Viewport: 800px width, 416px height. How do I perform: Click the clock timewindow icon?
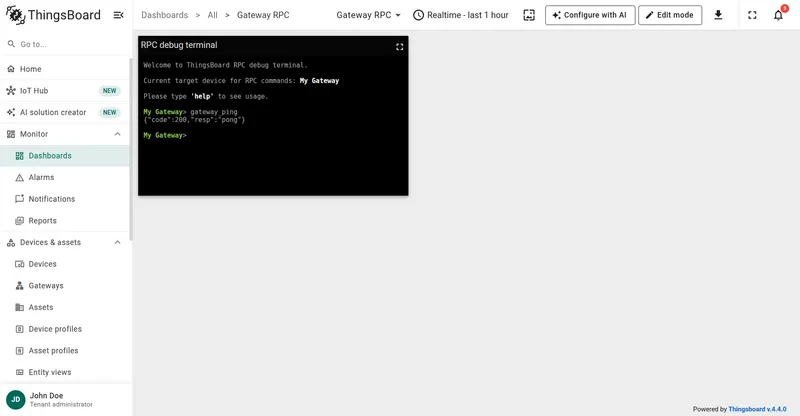pyautogui.click(x=418, y=15)
